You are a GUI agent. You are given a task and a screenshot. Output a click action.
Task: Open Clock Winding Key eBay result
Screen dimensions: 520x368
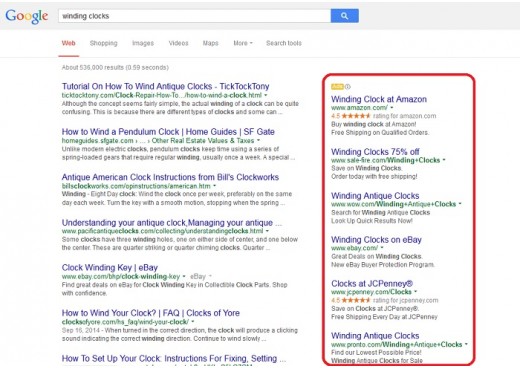coord(110,267)
